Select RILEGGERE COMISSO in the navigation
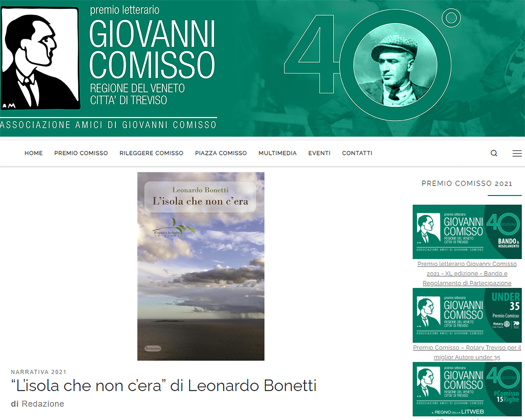525x420 pixels. (151, 153)
